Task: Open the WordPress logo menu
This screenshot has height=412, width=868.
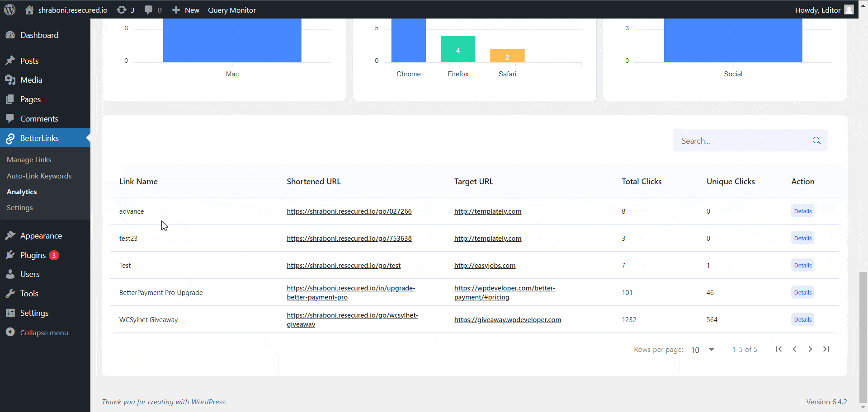Action: tap(9, 9)
